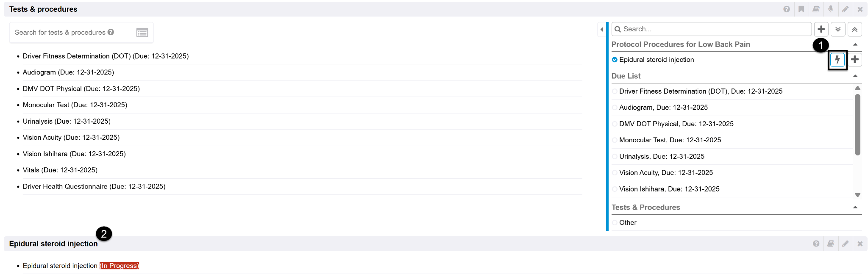
Task: Click the In Progress status label
Action: click(119, 266)
